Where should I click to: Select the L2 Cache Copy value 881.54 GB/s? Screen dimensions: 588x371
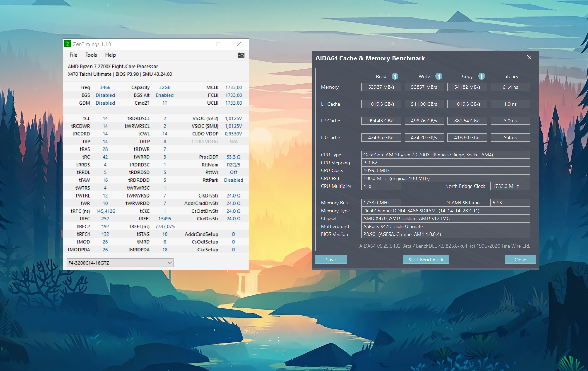[x=467, y=121]
